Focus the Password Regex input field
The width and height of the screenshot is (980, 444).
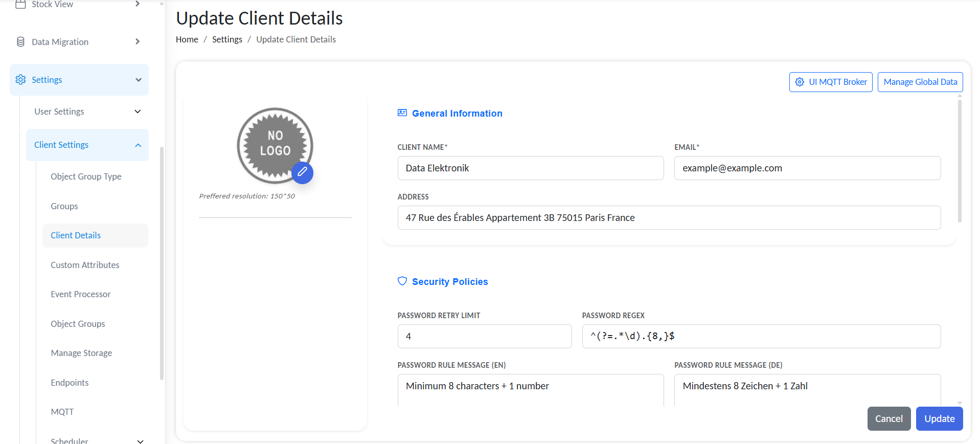[761, 336]
